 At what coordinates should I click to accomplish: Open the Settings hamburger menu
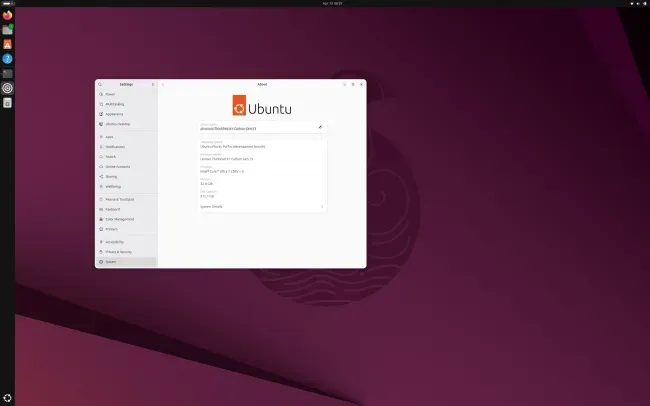(x=153, y=84)
